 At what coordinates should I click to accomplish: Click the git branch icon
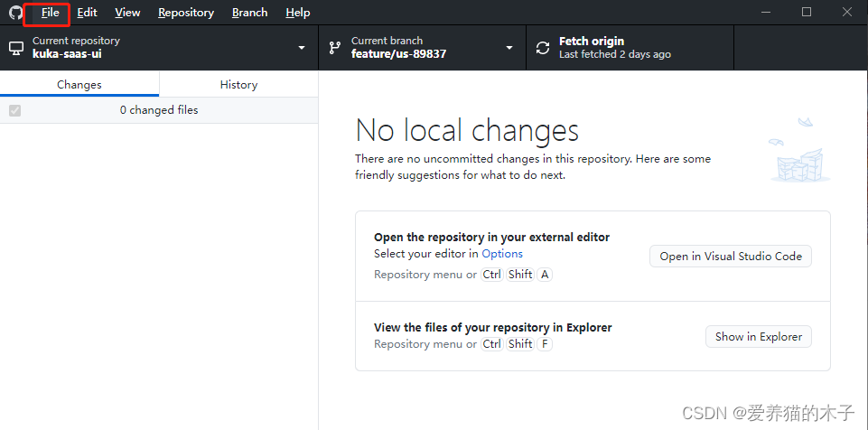[335, 48]
